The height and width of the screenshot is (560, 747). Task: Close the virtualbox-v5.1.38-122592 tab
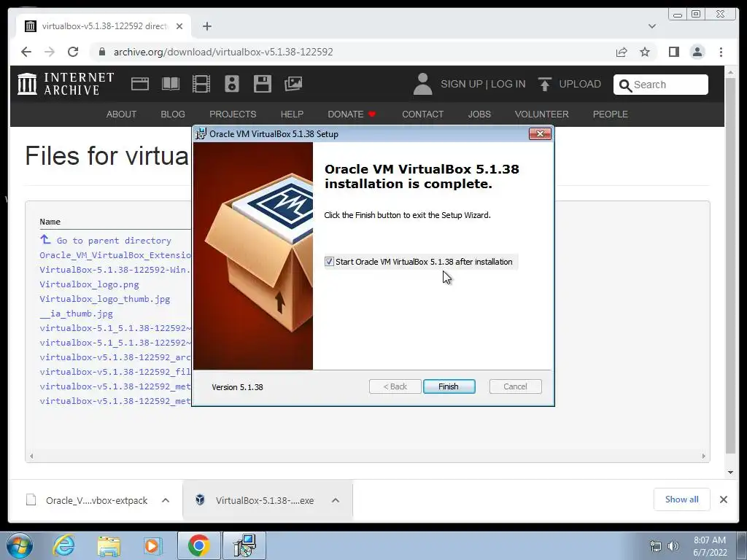[179, 26]
